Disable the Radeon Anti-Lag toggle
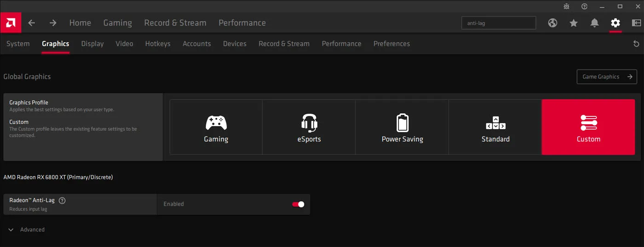644x247 pixels. point(298,204)
